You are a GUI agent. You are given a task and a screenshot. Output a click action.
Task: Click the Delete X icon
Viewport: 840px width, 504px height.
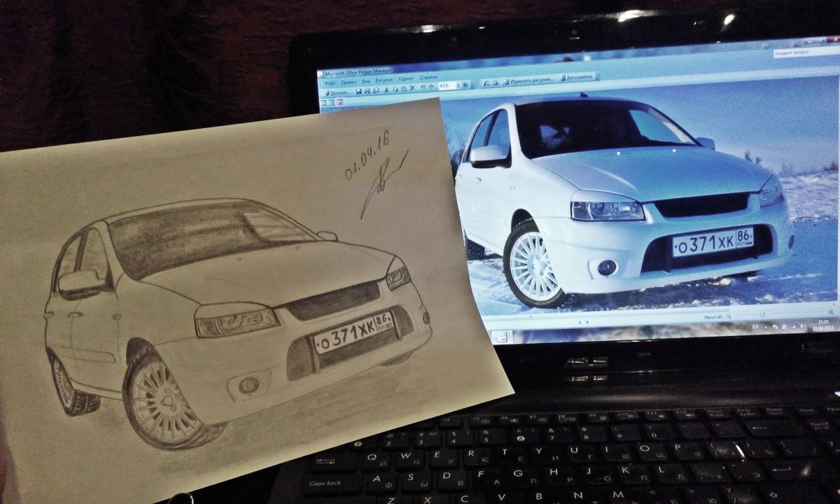(x=412, y=88)
